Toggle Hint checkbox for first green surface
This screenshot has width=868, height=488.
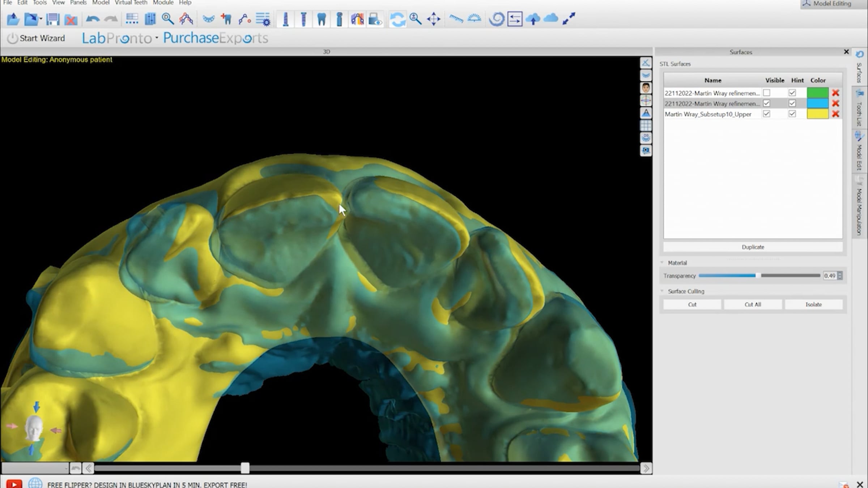pyautogui.click(x=792, y=93)
